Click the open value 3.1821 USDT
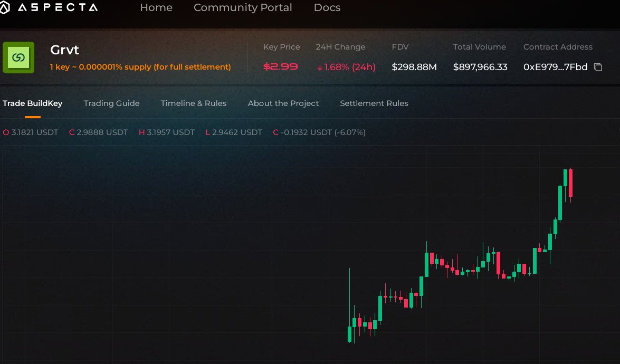This screenshot has width=620, height=364. 35,132
